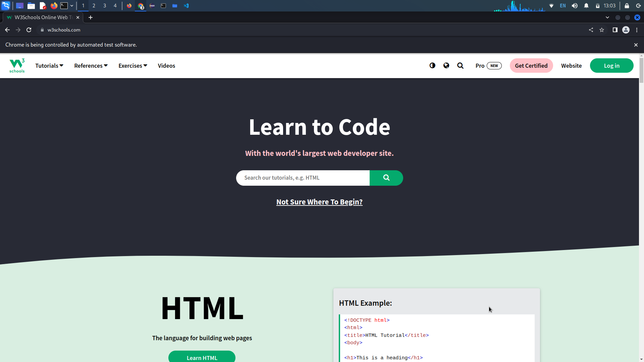Toggle Chrome side panel
Viewport: 644px width, 362px height.
615,30
